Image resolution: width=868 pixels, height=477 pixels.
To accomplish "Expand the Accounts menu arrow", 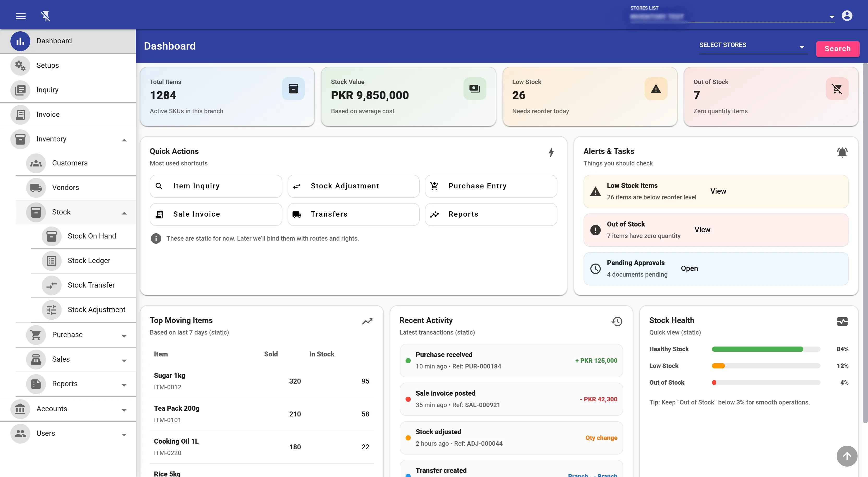I will click(124, 410).
